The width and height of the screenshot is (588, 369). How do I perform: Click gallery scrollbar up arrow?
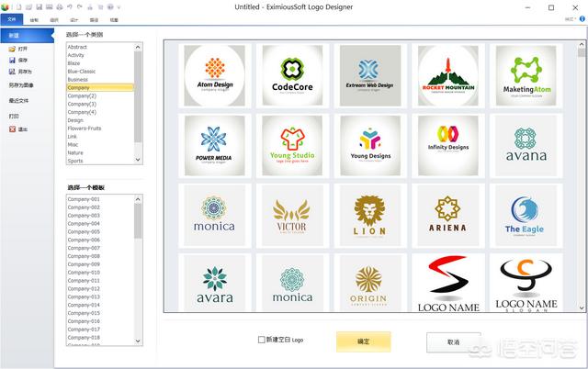[582, 45]
